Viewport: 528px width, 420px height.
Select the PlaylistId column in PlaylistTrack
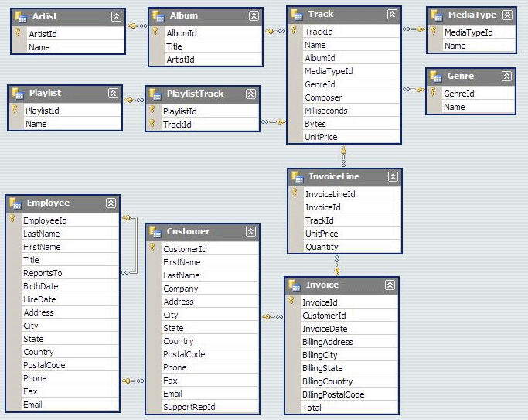point(210,111)
